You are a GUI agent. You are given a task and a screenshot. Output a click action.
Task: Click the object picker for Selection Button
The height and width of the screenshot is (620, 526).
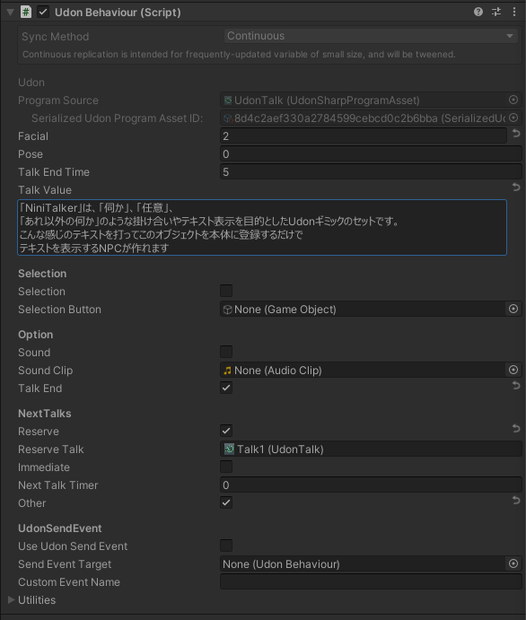click(513, 309)
